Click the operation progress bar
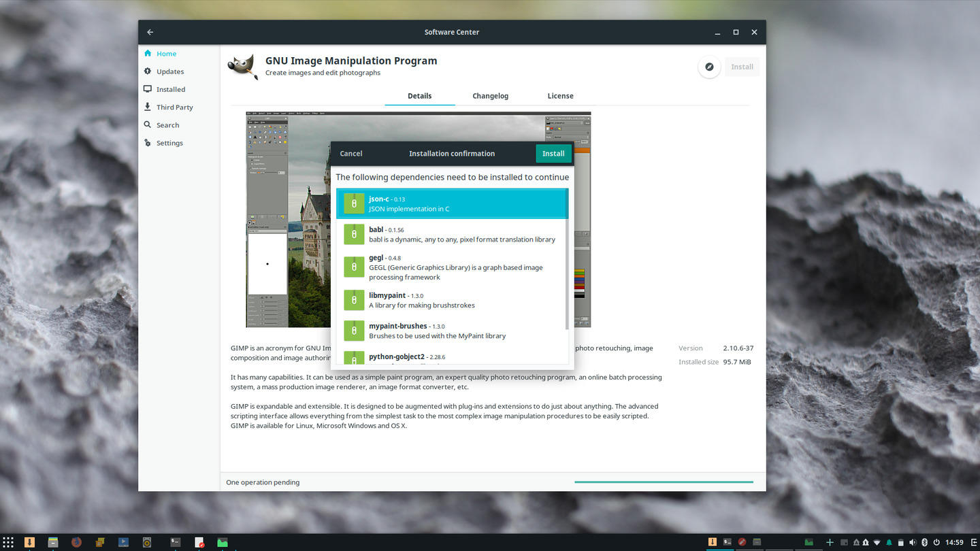980x551 pixels. coord(664,482)
